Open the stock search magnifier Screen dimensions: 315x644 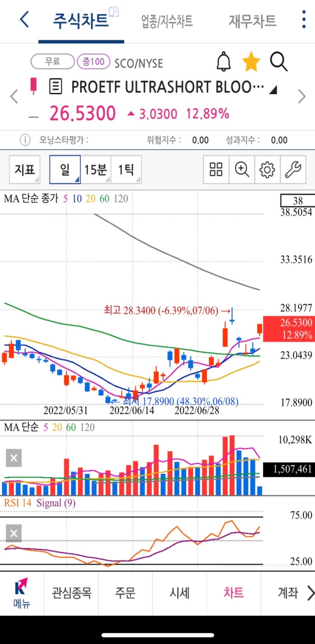point(279,62)
